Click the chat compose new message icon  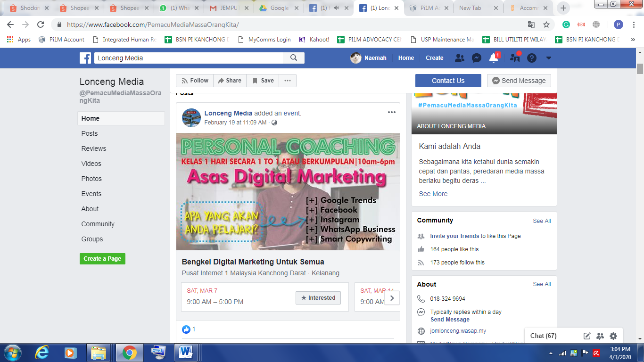587,336
